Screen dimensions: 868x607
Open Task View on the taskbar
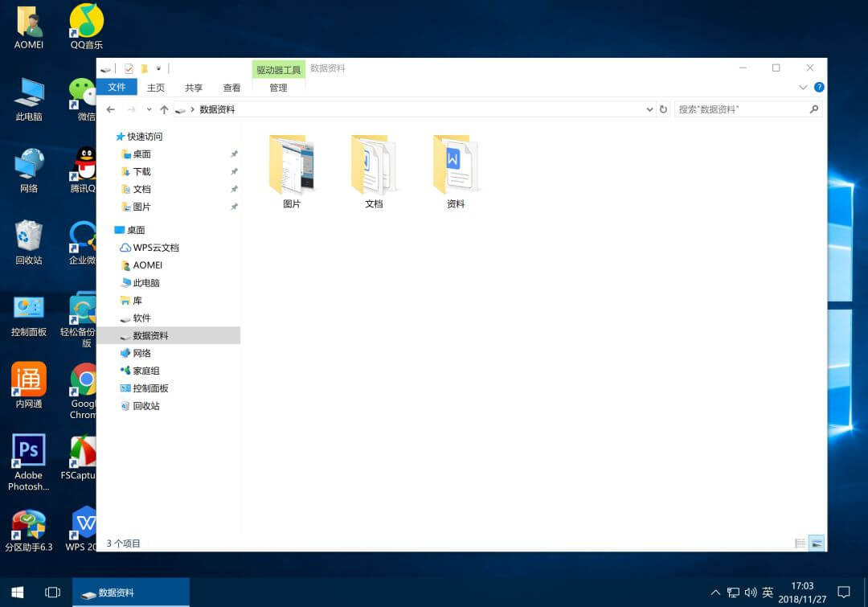pos(53,593)
